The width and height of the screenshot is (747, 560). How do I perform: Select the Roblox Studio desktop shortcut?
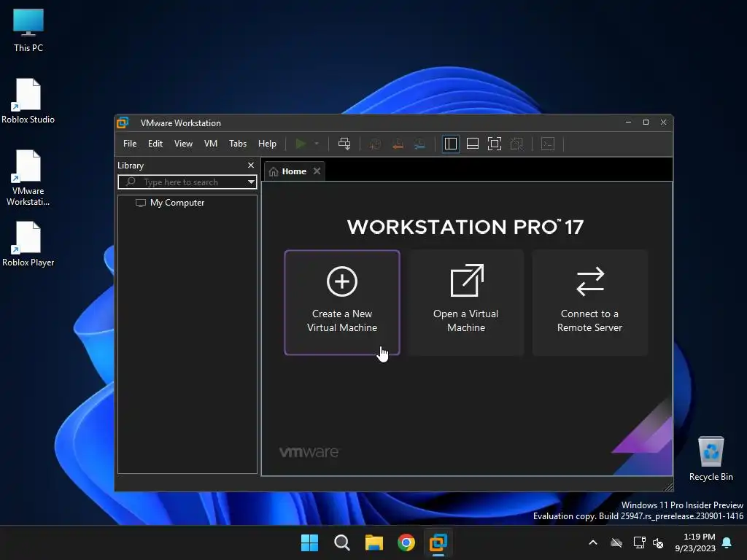coord(28,101)
